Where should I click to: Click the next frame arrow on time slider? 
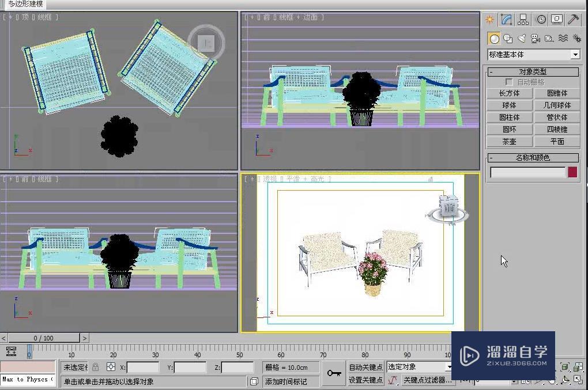[x=85, y=338]
